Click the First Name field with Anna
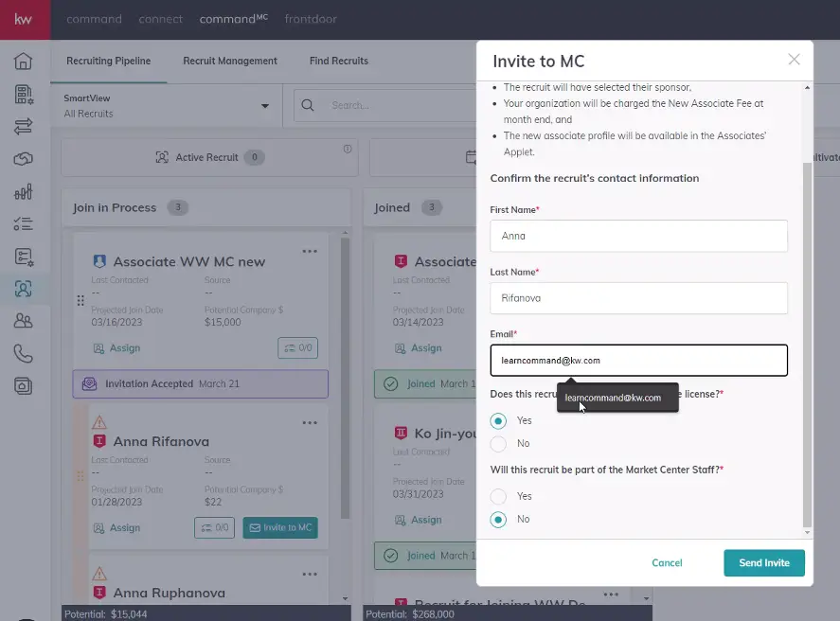840x621 pixels. (638, 236)
